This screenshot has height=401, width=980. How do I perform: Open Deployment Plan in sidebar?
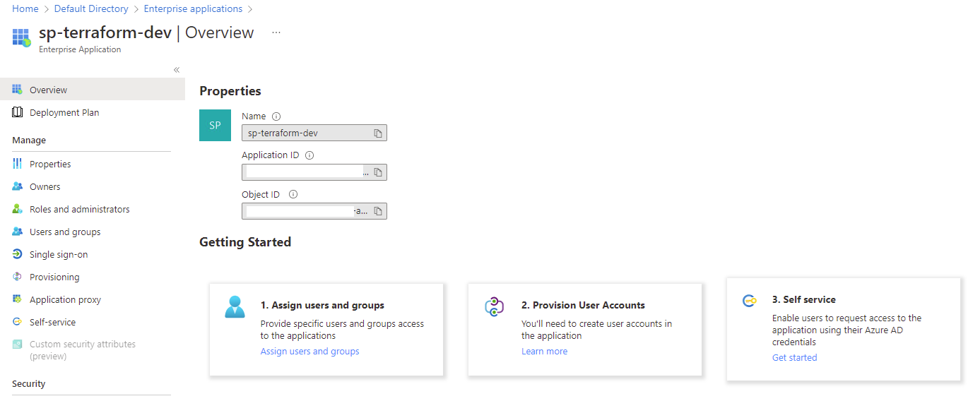point(64,112)
